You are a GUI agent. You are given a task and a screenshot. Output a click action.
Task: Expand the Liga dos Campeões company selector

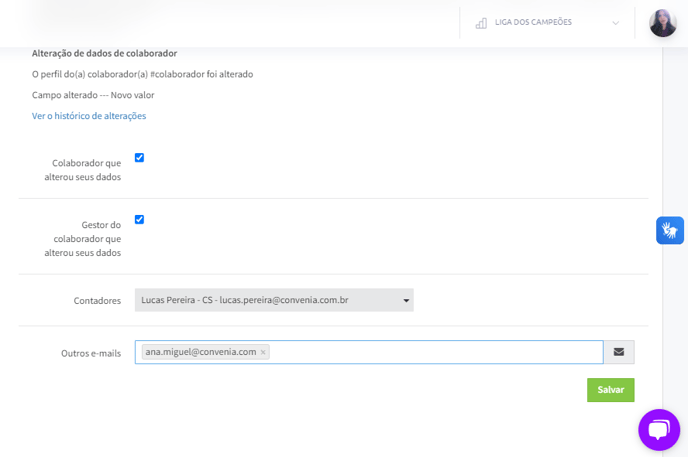(547, 22)
